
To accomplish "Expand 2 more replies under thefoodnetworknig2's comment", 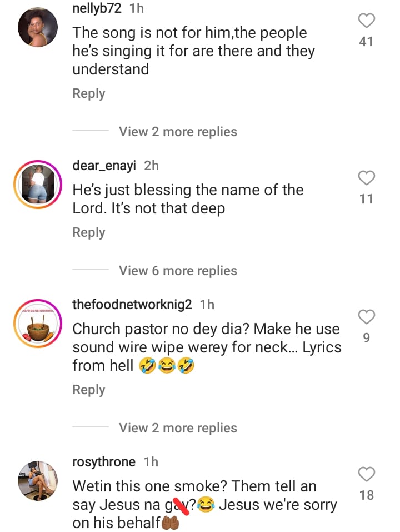I will point(178,428).
